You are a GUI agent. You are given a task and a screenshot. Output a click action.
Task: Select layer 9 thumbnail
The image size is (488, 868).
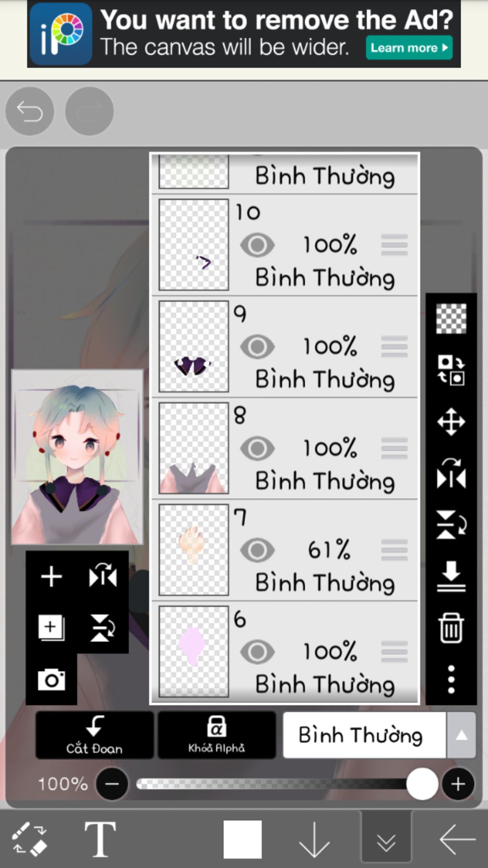tap(193, 346)
